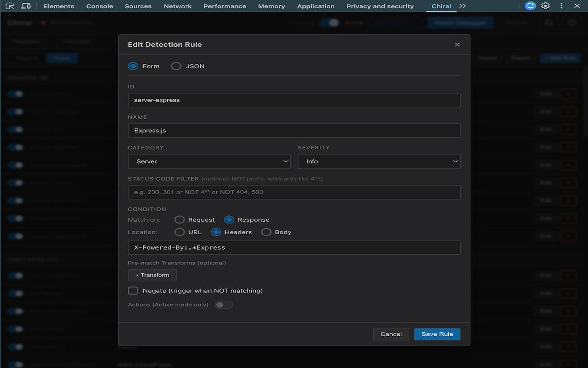Click the ID field containing server-express
This screenshot has width=588, height=368.
(294, 100)
